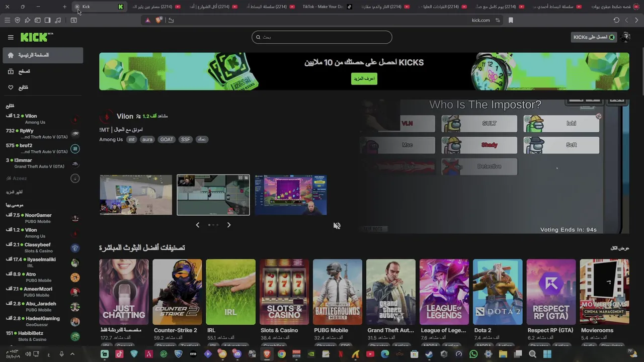The image size is (644, 362).
Task: Open the Brave VPN shield icon
Action: [17, 20]
